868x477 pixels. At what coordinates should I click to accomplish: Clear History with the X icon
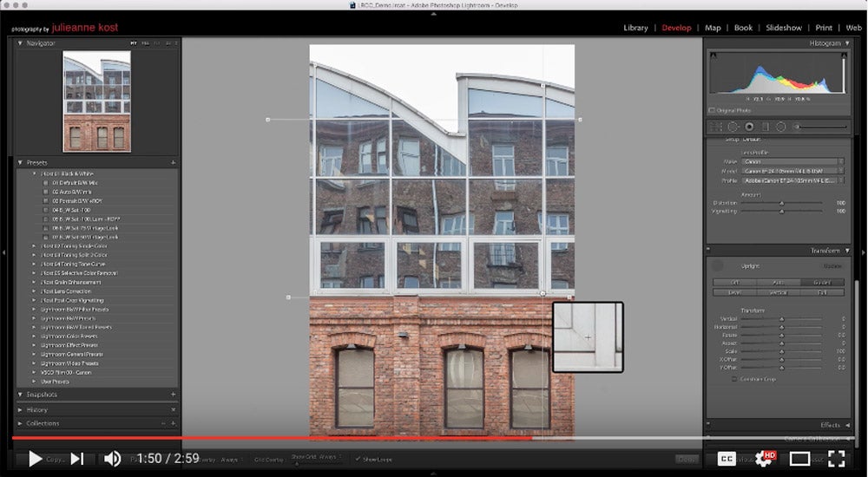pos(173,410)
